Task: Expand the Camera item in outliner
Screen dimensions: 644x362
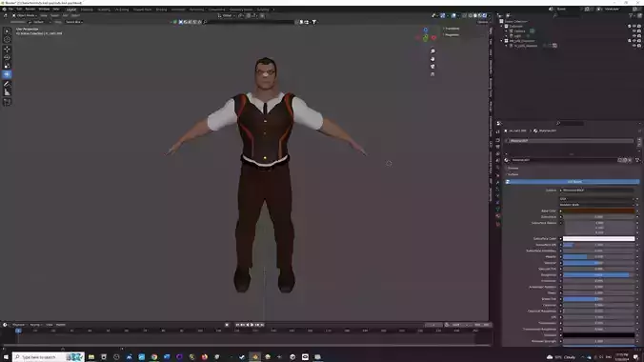Action: [507, 31]
